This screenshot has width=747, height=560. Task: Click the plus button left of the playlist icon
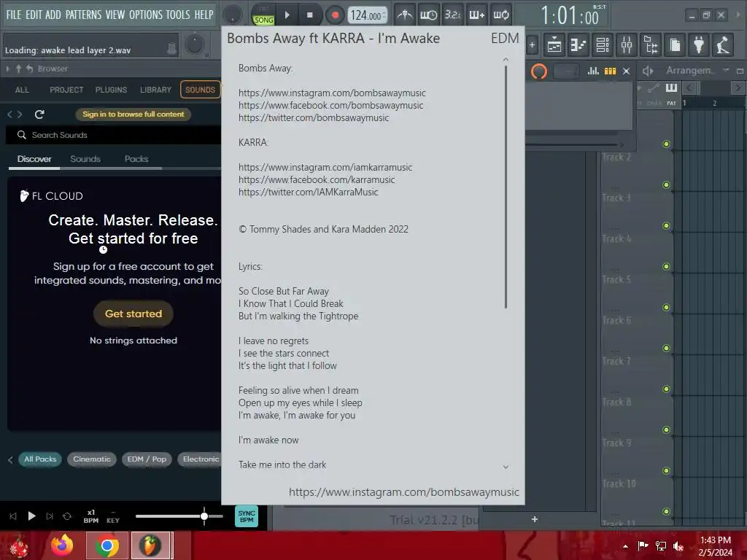pyautogui.click(x=532, y=45)
